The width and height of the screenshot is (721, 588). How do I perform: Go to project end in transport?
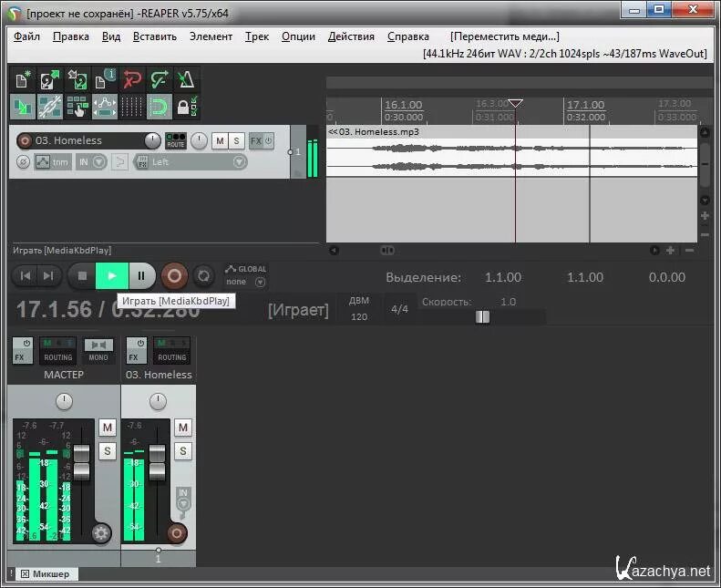click(x=48, y=276)
